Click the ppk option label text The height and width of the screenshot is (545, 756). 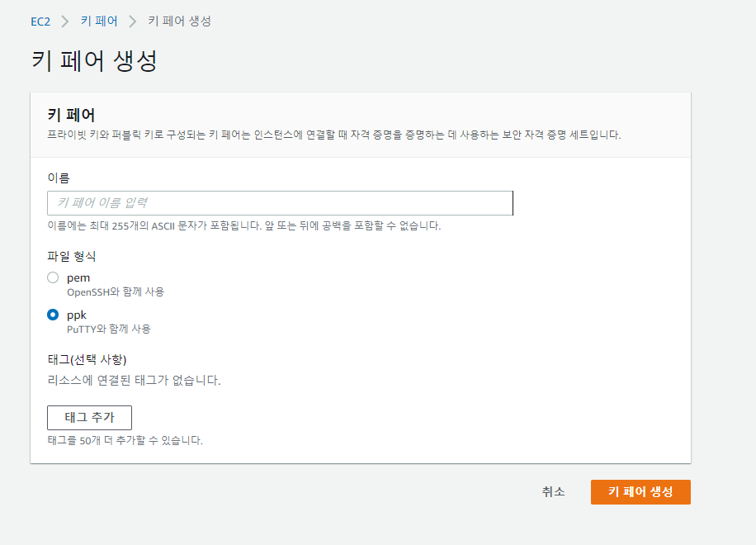click(77, 315)
